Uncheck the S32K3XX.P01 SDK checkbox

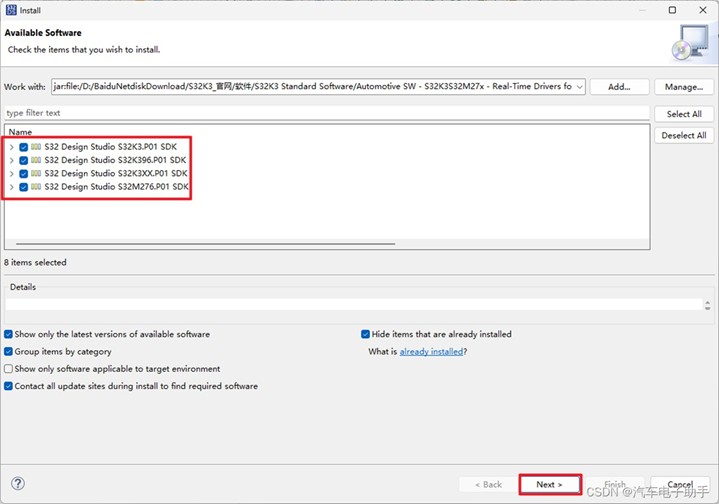23,174
